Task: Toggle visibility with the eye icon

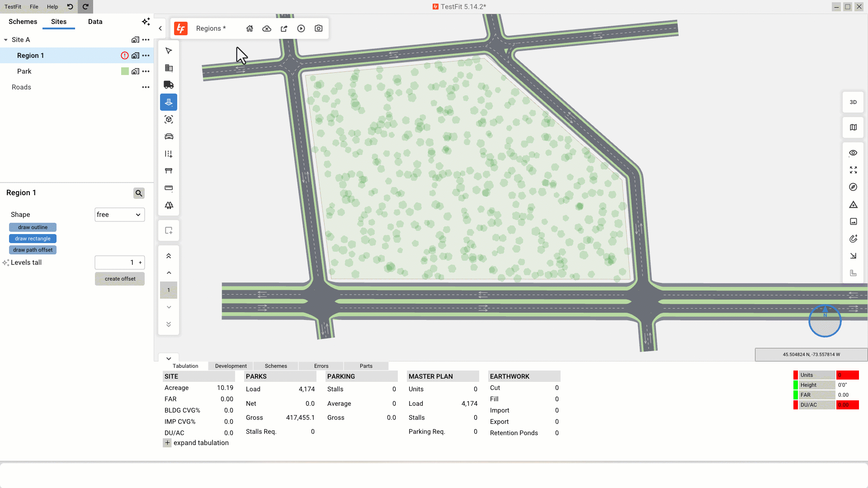Action: tap(853, 153)
